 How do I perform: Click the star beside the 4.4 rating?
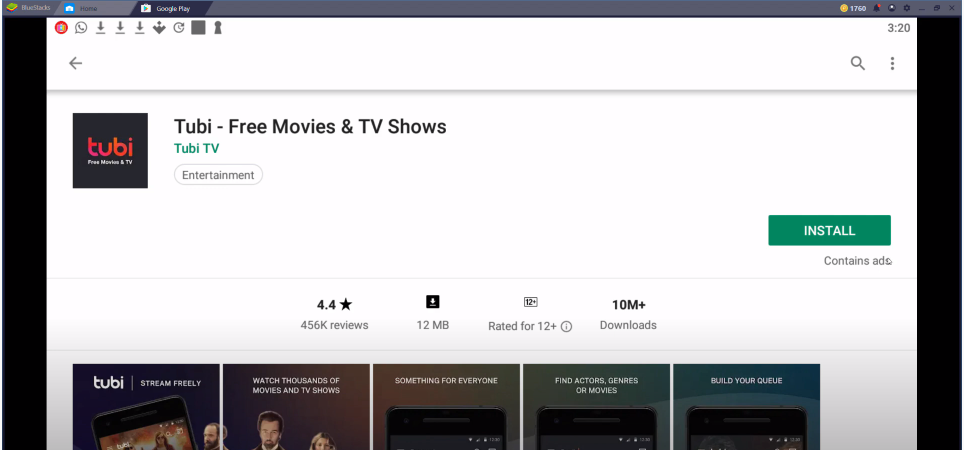pyautogui.click(x=346, y=304)
